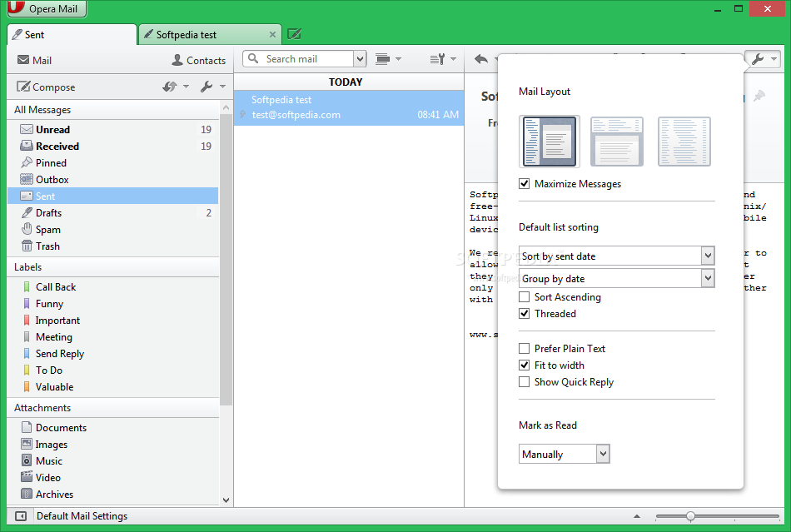Open the message list view options dropdown

389,59
